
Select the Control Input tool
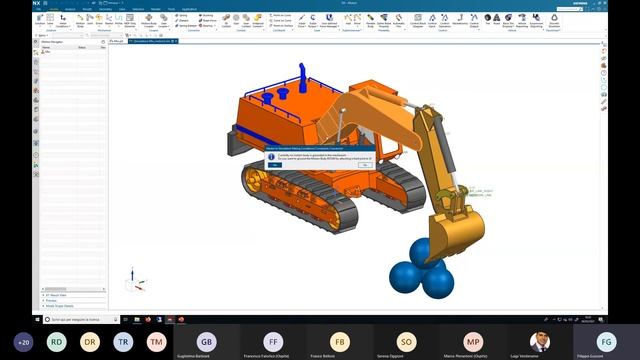point(432,20)
